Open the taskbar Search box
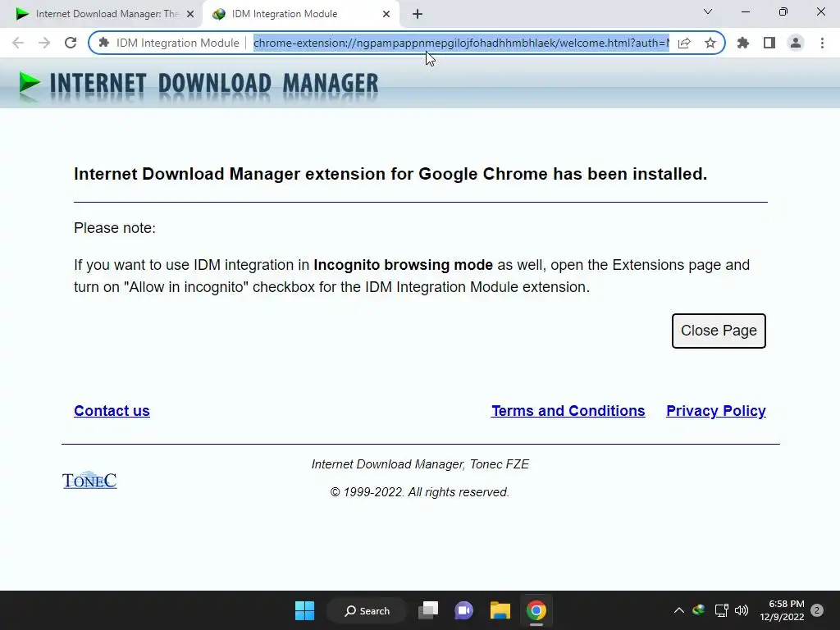Viewport: 840px width, 630px height. click(367, 610)
